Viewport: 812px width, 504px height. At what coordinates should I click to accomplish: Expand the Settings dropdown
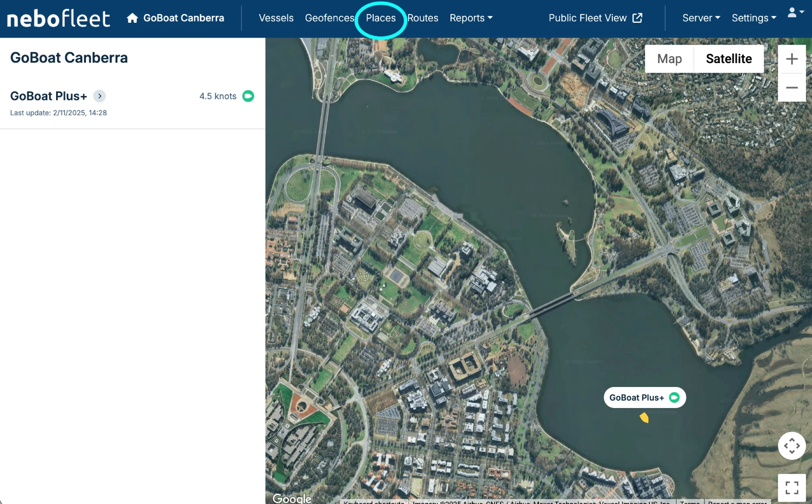(x=754, y=18)
